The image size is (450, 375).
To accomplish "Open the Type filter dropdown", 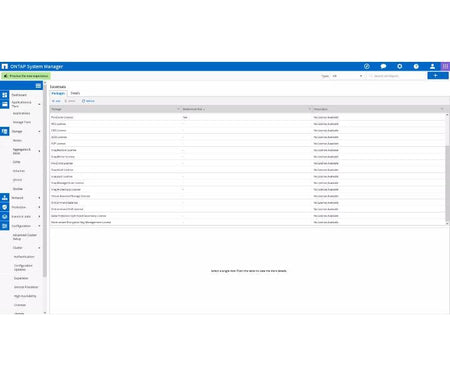I will coord(347,76).
